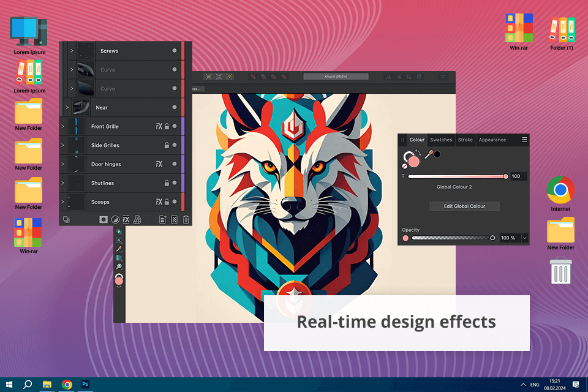The image size is (588, 392).
Task: Switch to the Stroke tab
Action: pos(465,140)
